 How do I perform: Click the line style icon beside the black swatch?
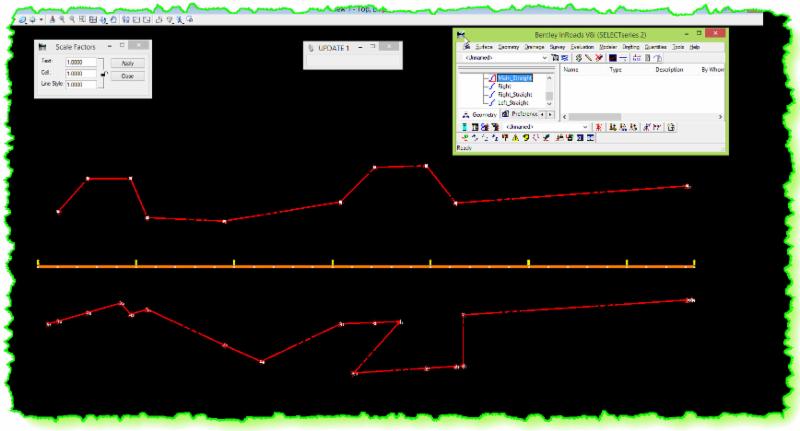pos(622,58)
